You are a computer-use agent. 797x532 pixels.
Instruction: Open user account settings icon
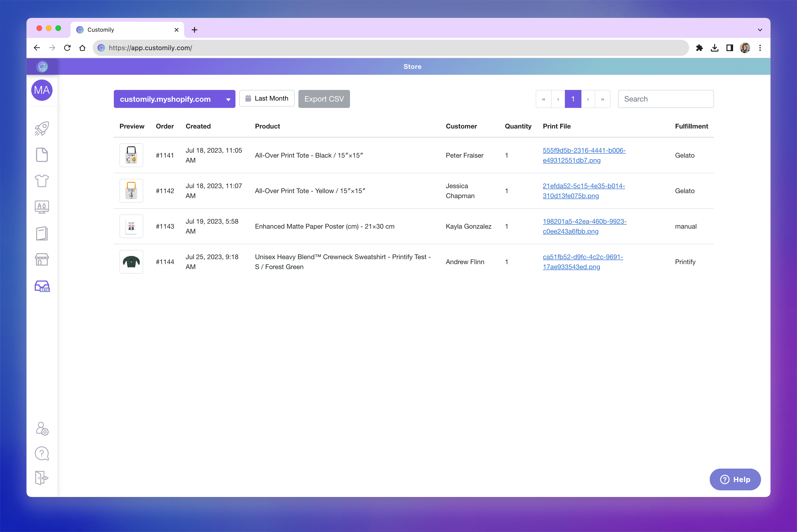pyautogui.click(x=42, y=429)
